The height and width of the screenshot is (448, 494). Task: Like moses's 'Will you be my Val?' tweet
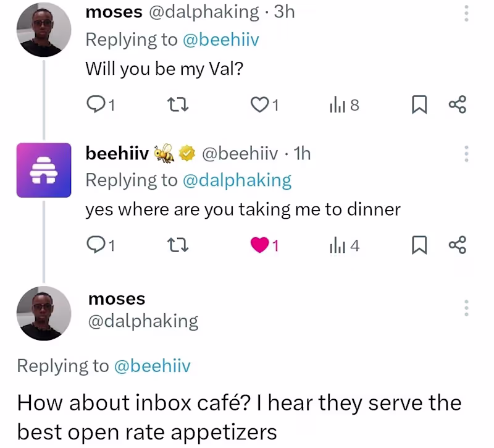(x=258, y=106)
